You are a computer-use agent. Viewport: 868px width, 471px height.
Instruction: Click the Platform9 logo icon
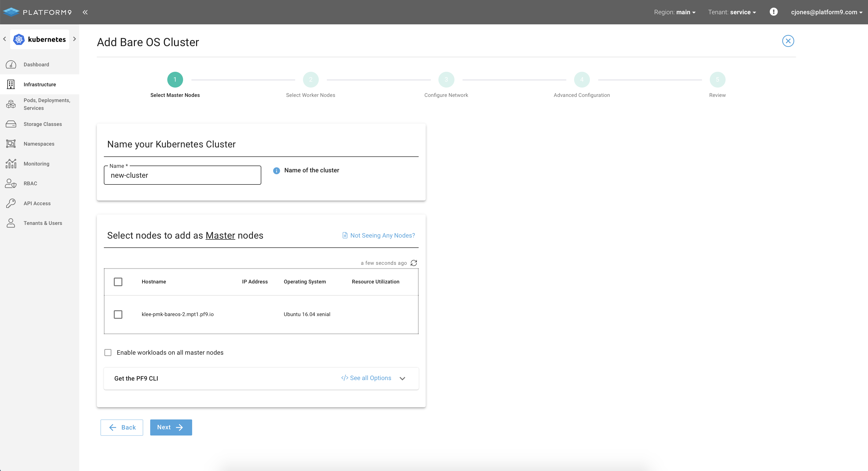tap(11, 12)
